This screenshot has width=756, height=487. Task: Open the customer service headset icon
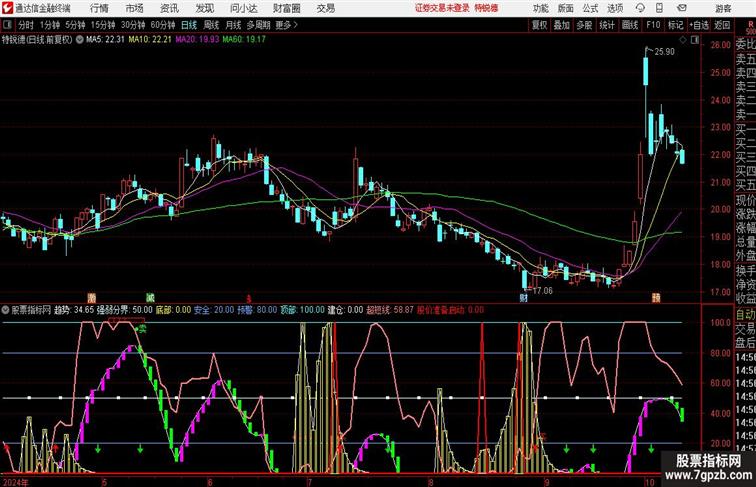click(x=640, y=8)
